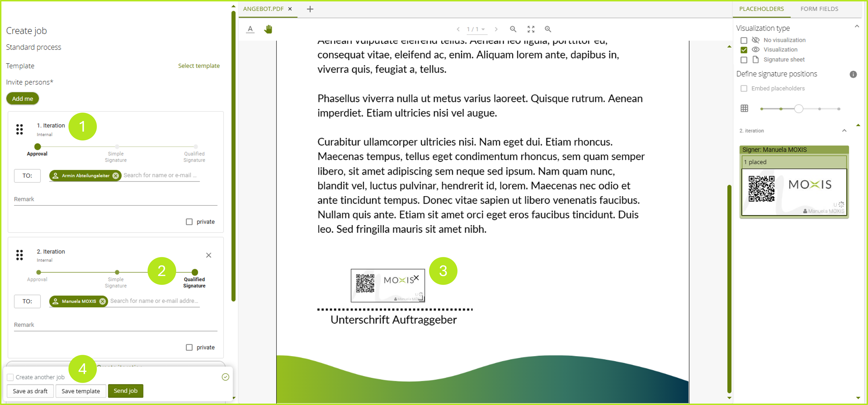Click the Send job button
This screenshot has width=868, height=405.
click(125, 391)
